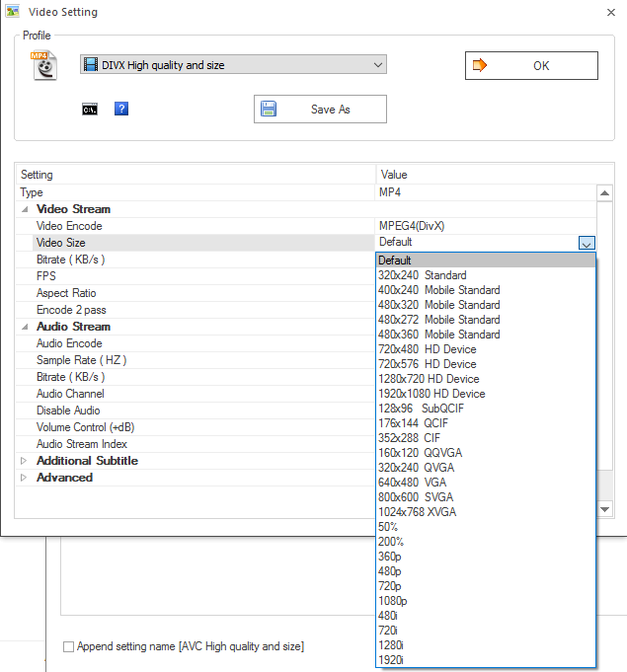This screenshot has width=627, height=672.
Task: Pick 720x480 HD Device option
Action: pos(486,349)
